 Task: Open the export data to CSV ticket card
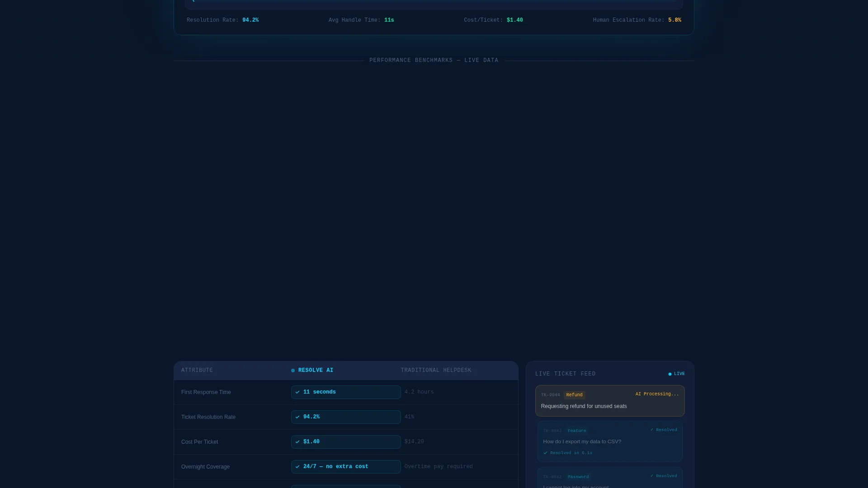pyautogui.click(x=610, y=441)
